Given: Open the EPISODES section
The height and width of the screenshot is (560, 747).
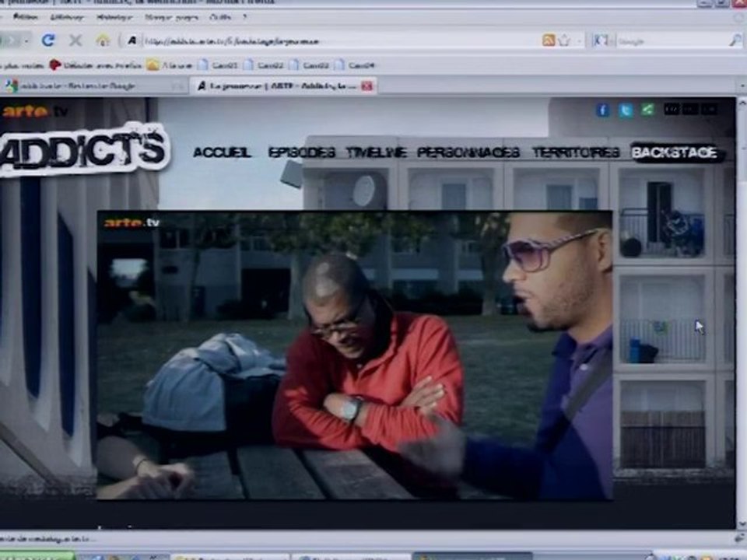Looking at the screenshot, I should click(x=302, y=152).
